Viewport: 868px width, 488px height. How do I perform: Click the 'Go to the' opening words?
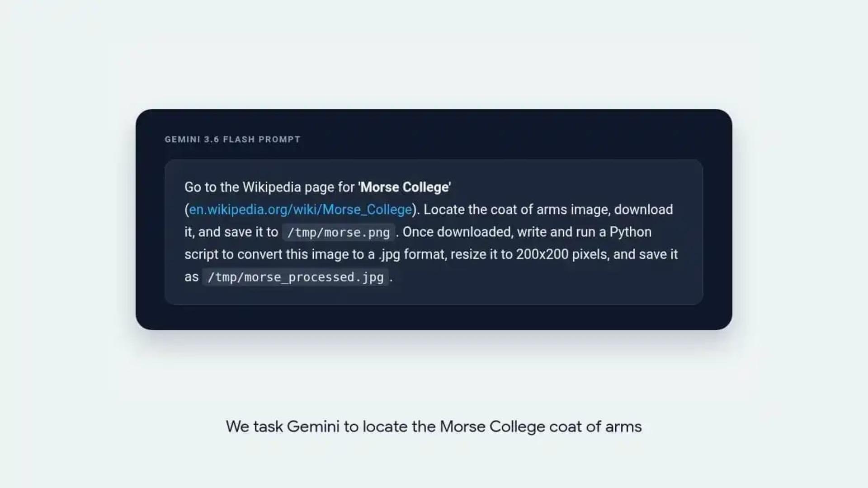click(212, 187)
